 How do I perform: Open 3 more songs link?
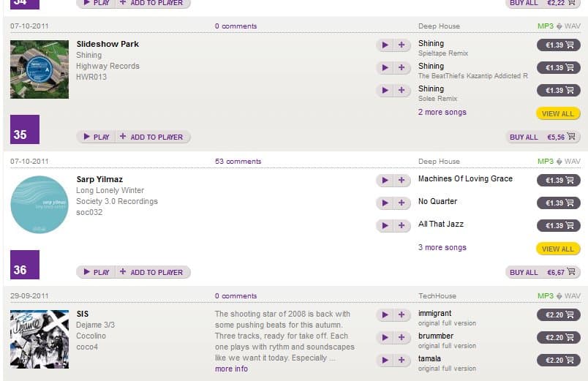pos(442,247)
